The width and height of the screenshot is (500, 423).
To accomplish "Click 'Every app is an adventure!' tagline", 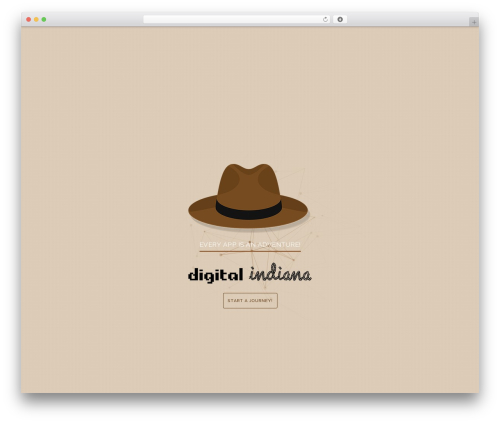I will click(250, 245).
